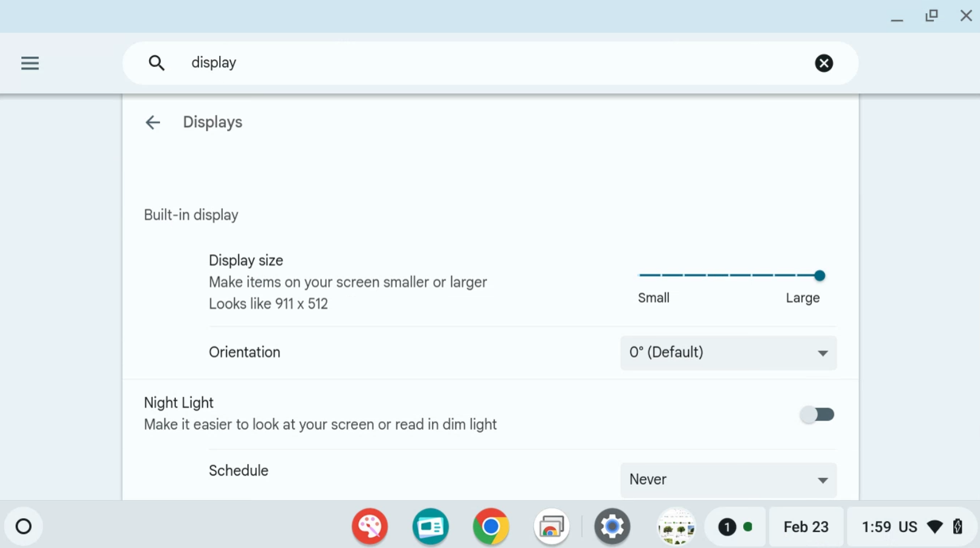Go back from the Displays page
This screenshot has width=980, height=548.
pos(153,122)
